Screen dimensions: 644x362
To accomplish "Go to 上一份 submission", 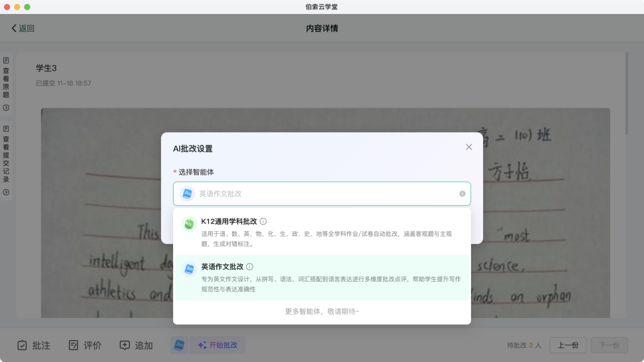I will pos(568,345).
